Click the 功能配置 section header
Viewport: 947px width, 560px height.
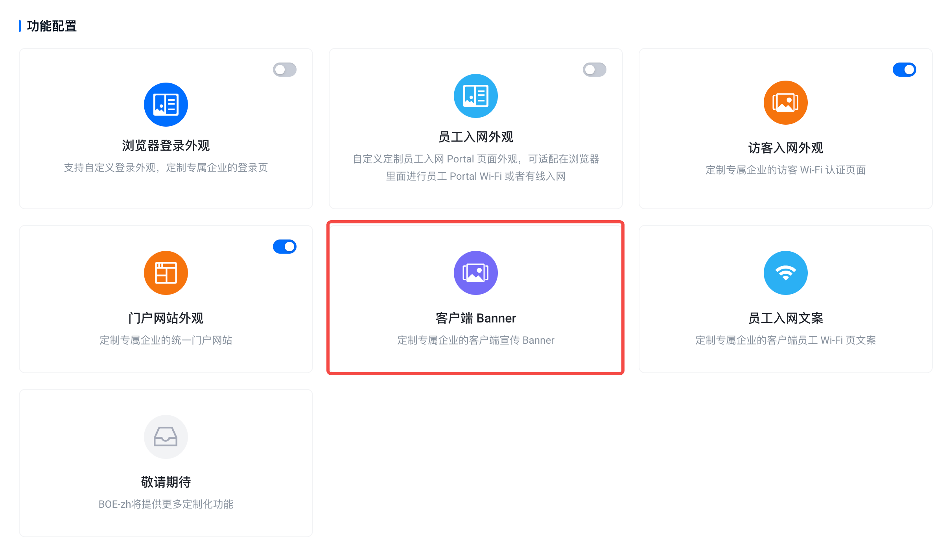[x=52, y=26]
